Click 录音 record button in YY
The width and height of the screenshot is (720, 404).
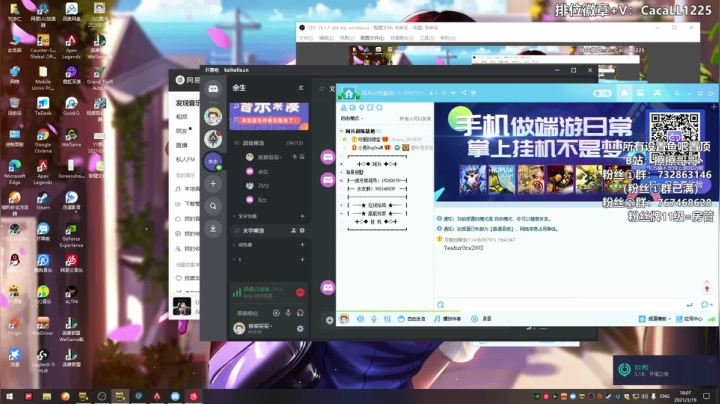[482, 319]
